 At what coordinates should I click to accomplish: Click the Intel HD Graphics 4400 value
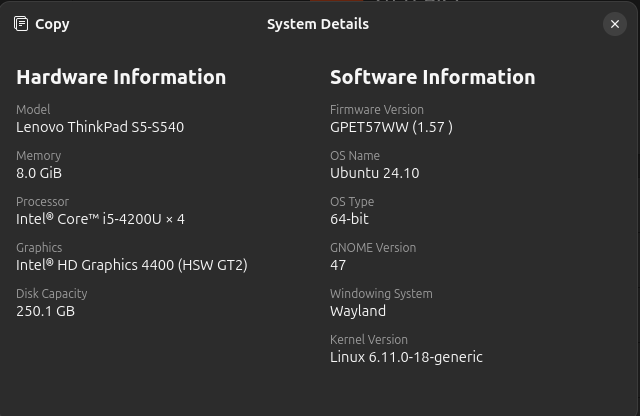(x=131, y=265)
